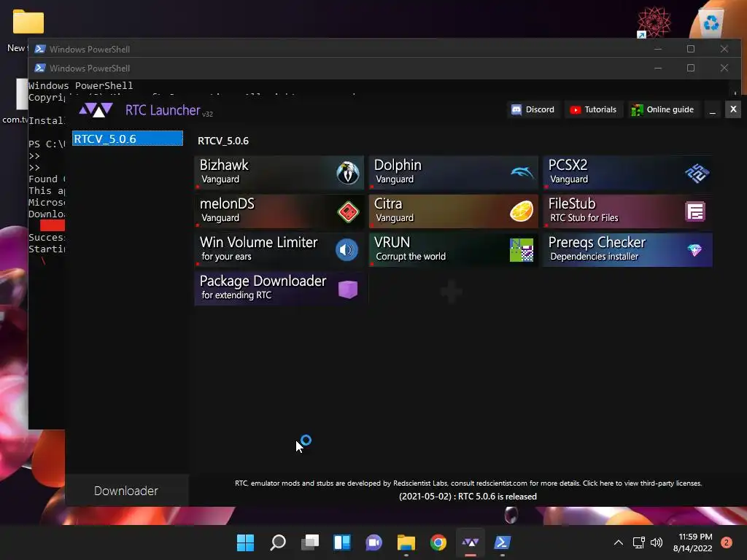Minimize the RTC Launcher window
This screenshot has height=560, width=747.
[x=713, y=110]
